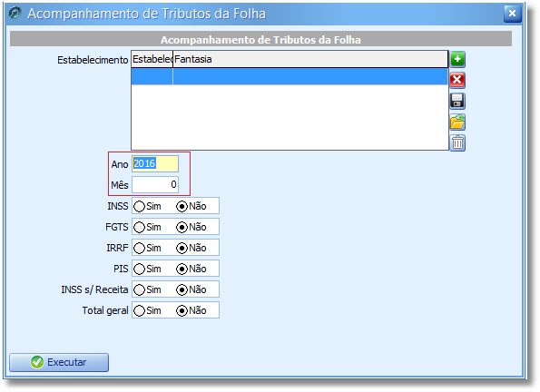This screenshot has height=392, width=540.
Task: Choose Não option for INSS
Action: coord(182,206)
